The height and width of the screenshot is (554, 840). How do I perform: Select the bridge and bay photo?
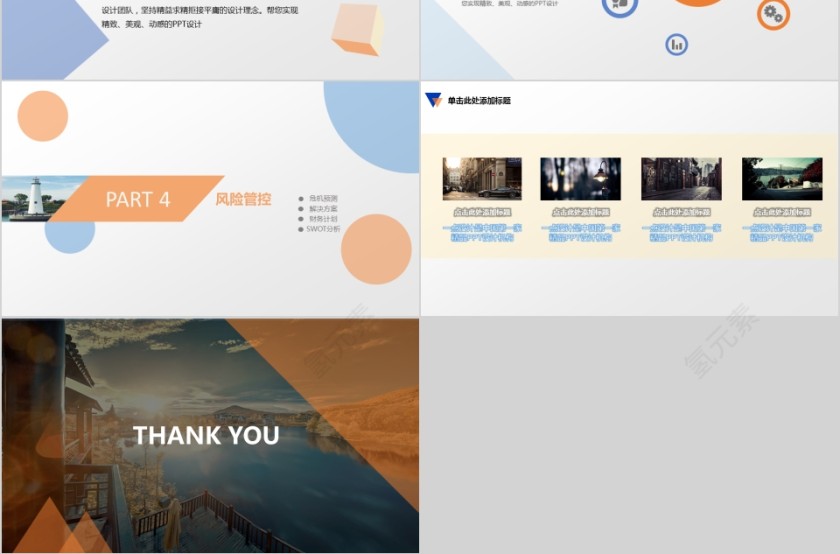tap(782, 179)
